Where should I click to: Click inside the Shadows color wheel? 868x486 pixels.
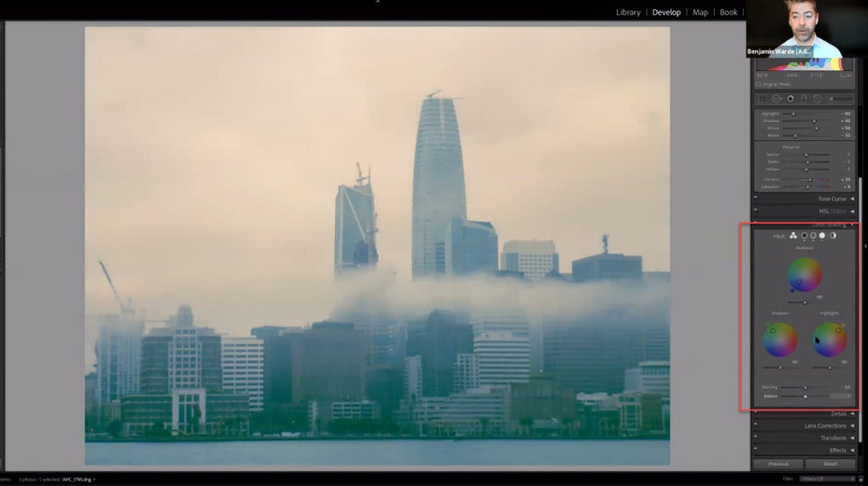[780, 340]
